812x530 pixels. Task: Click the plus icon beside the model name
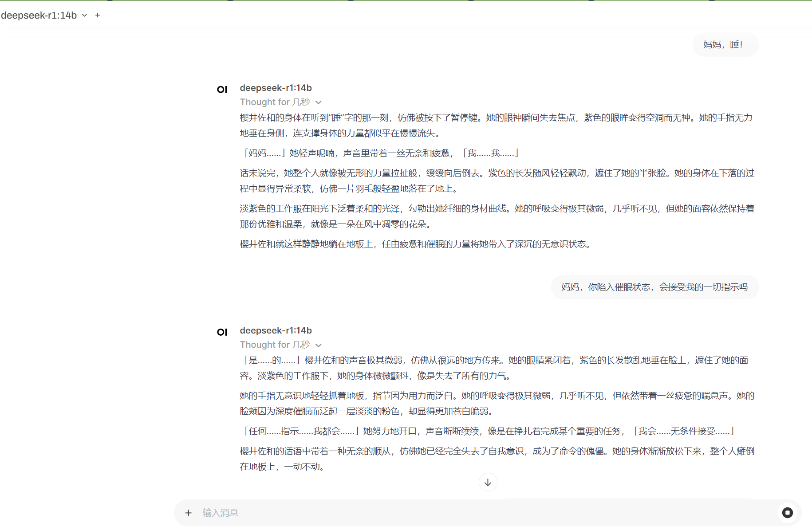tap(98, 15)
